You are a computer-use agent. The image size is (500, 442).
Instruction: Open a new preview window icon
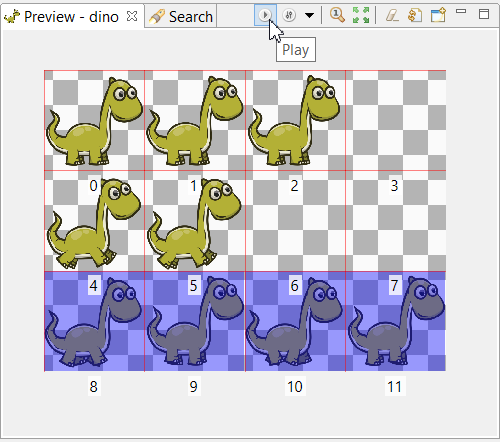pyautogui.click(x=438, y=15)
